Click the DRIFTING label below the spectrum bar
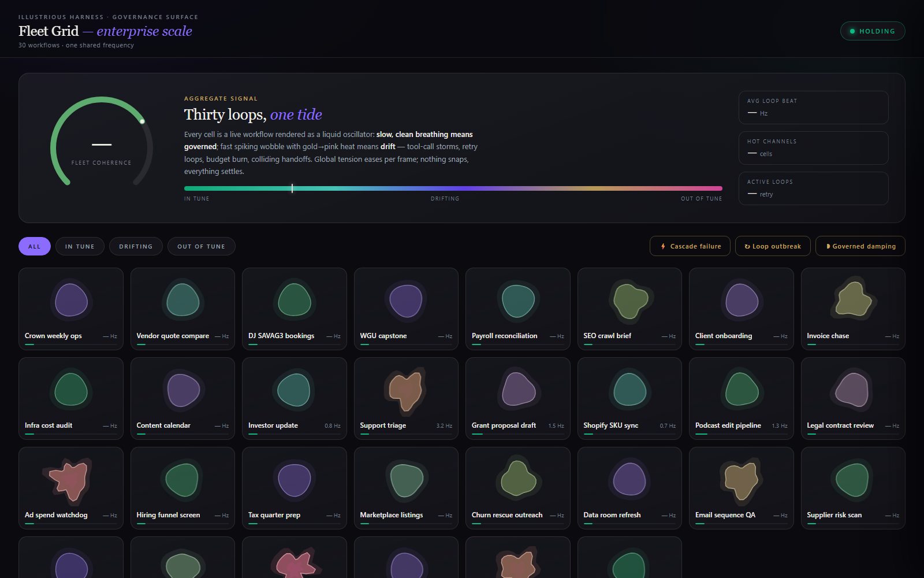Image resolution: width=924 pixels, height=578 pixels. [x=445, y=199]
